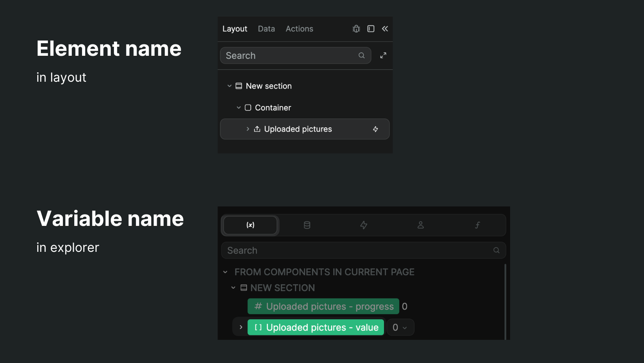This screenshot has height=363, width=644.
Task: Select the user icon tab in explorer
Action: [421, 225]
